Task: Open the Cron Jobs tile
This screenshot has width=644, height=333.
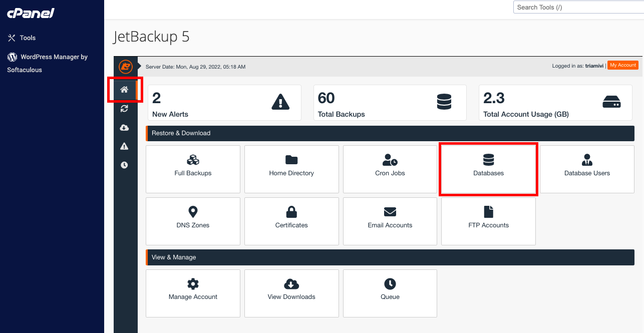Action: [x=390, y=169]
